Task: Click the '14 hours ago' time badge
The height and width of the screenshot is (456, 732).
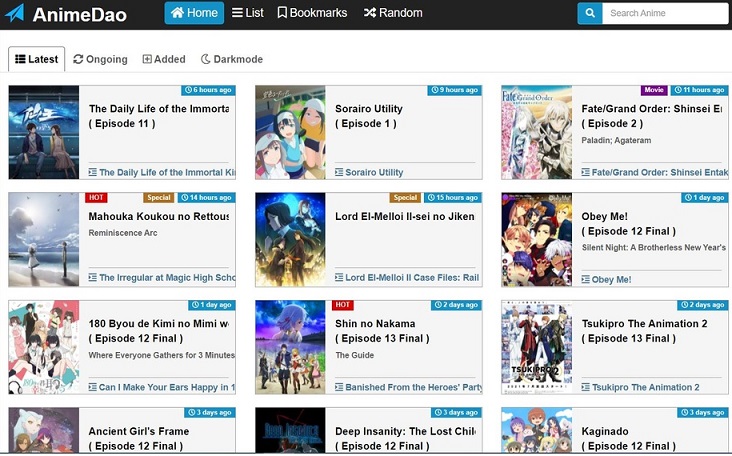Action: coord(206,197)
